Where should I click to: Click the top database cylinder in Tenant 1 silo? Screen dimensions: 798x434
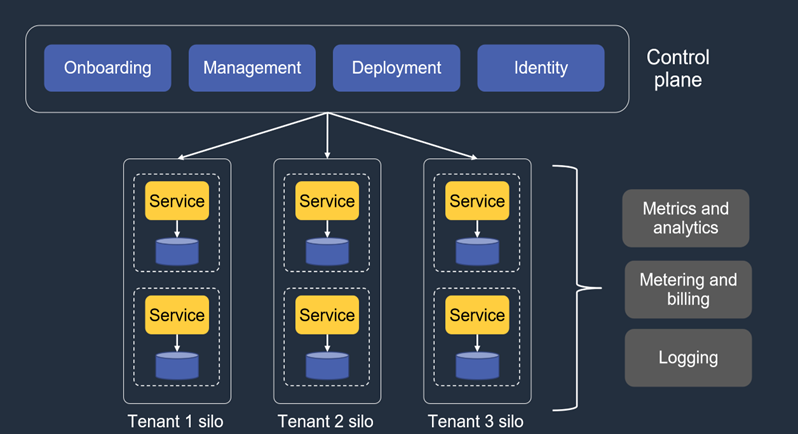coord(177,251)
